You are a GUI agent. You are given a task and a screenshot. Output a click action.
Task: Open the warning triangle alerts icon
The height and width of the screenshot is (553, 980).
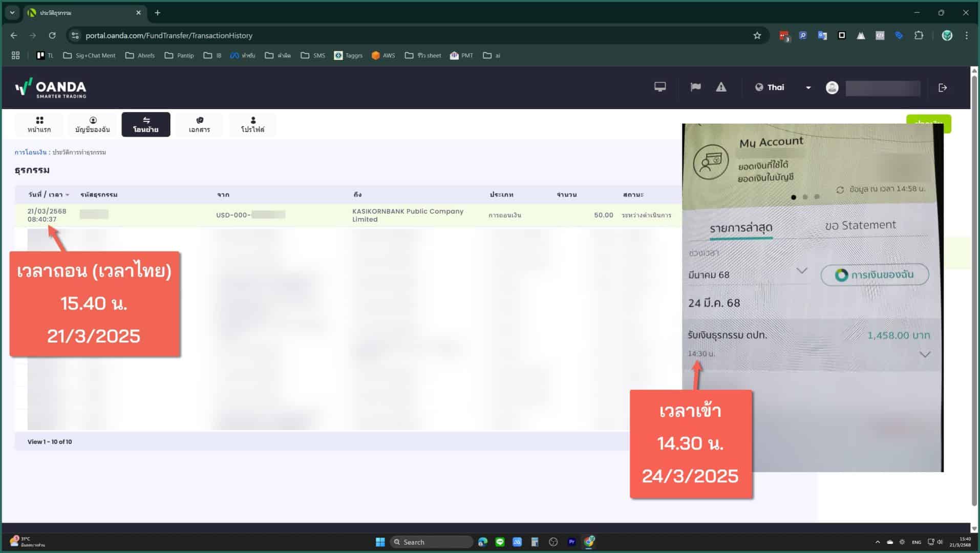click(x=721, y=87)
